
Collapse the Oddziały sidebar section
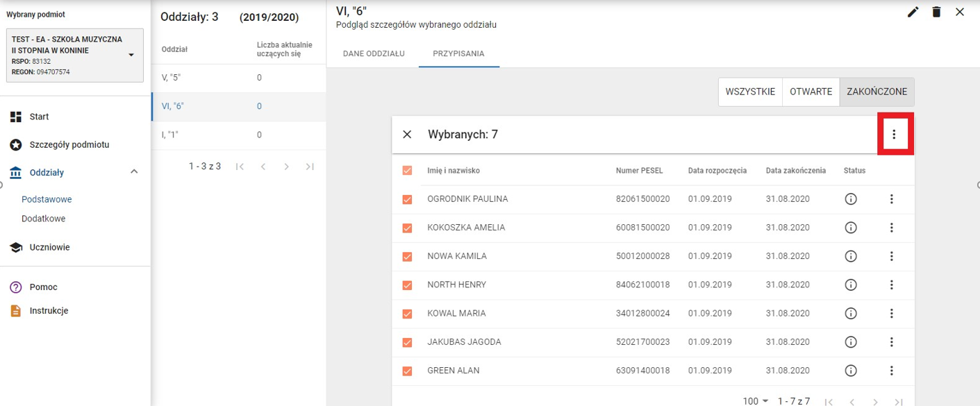[x=134, y=172]
